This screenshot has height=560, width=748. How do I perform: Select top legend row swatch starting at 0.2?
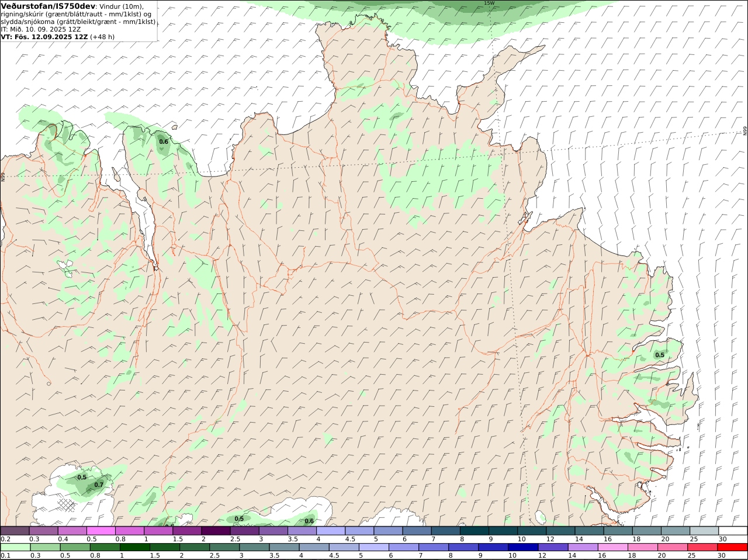(15, 531)
